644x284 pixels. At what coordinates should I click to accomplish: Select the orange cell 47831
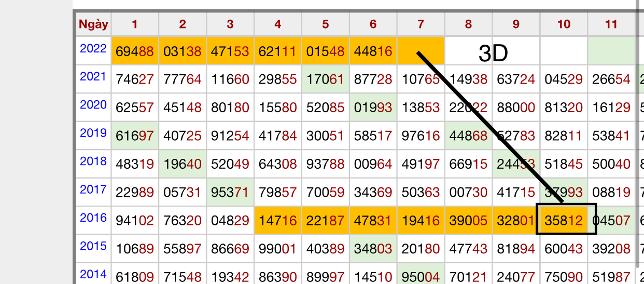coord(373,220)
